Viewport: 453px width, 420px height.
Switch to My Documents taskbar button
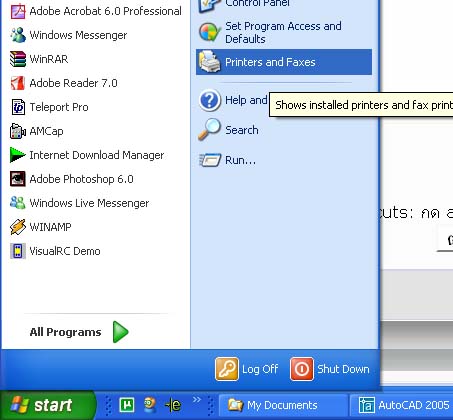tap(283, 405)
